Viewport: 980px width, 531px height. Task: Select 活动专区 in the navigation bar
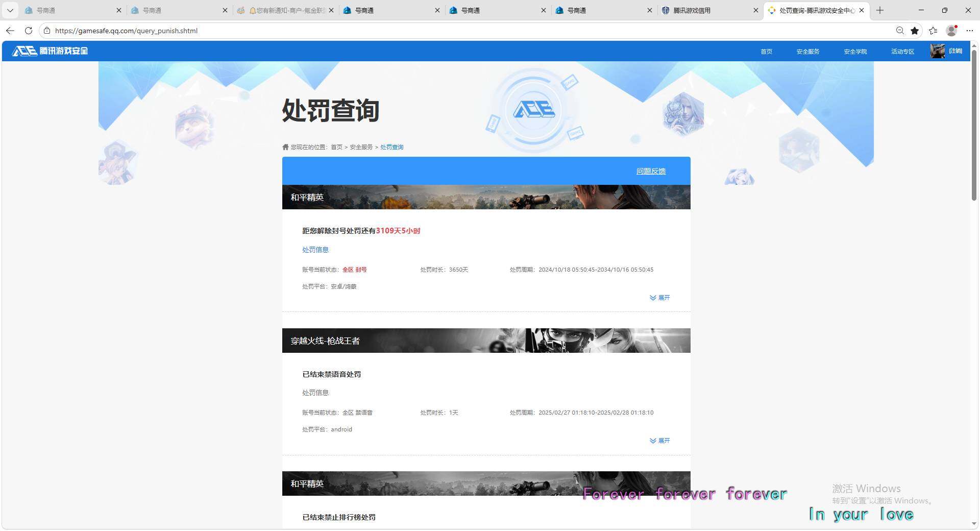pos(902,51)
